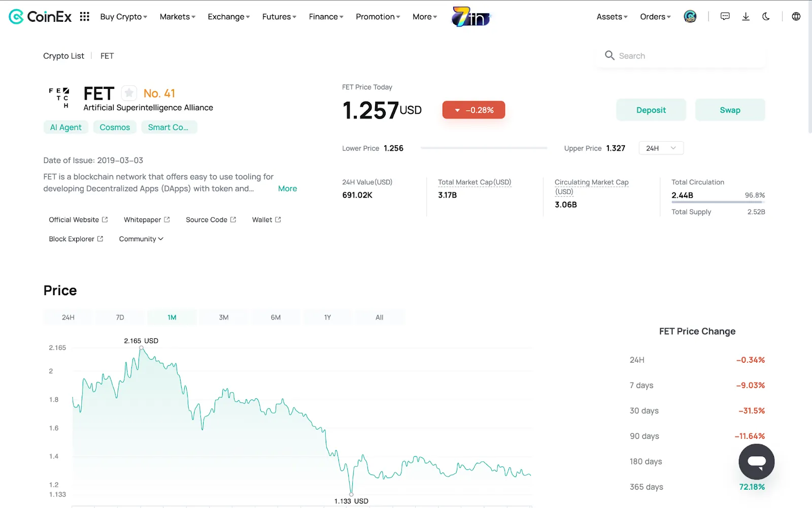The image size is (812, 508).
Task: Click the Swap button
Action: tap(730, 110)
